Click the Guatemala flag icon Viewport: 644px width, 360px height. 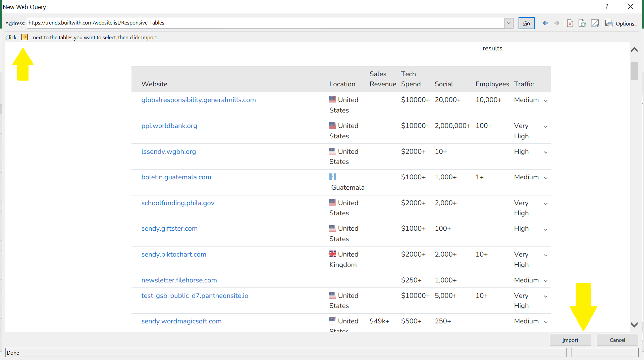[x=332, y=177]
